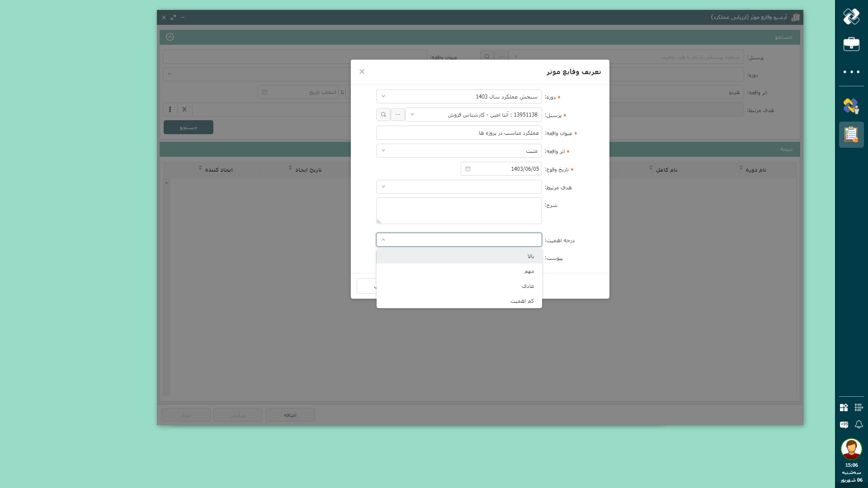
Task: Open the widgets dashboard icon at bottom
Action: [844, 408]
